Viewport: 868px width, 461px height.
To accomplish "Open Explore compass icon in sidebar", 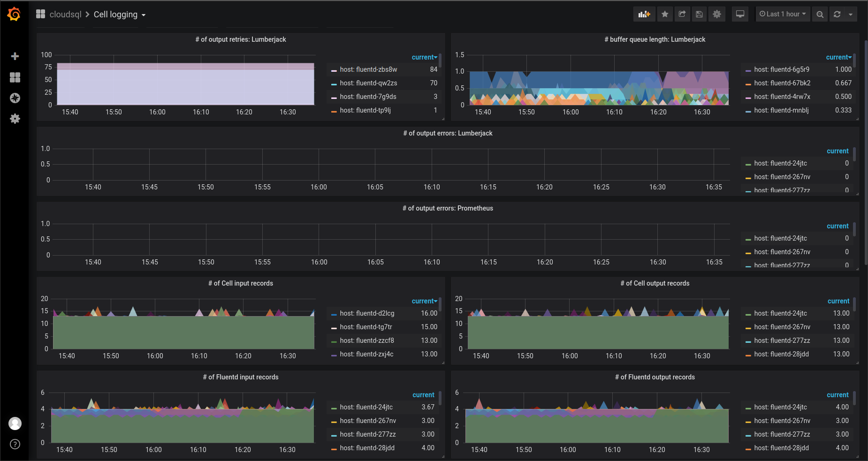I will [15, 98].
